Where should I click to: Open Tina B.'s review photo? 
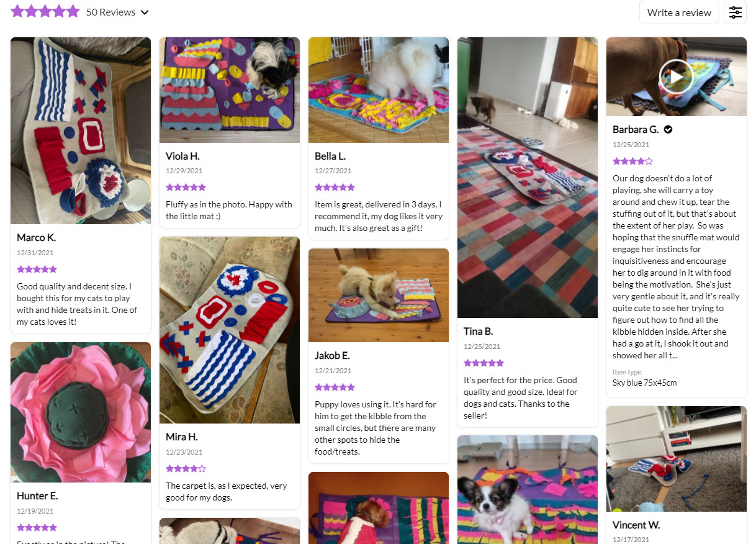point(527,176)
